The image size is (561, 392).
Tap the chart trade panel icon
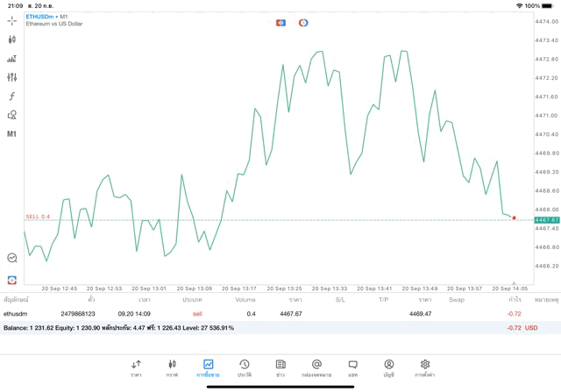[11, 59]
